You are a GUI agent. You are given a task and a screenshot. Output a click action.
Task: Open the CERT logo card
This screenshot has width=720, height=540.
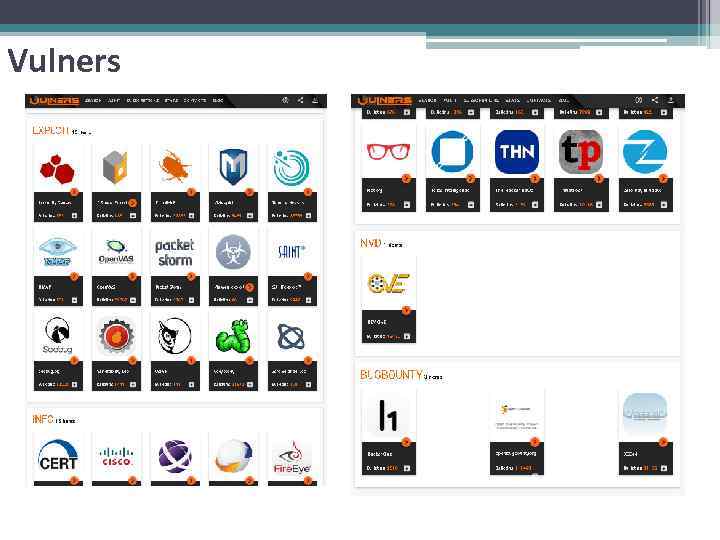click(x=58, y=460)
